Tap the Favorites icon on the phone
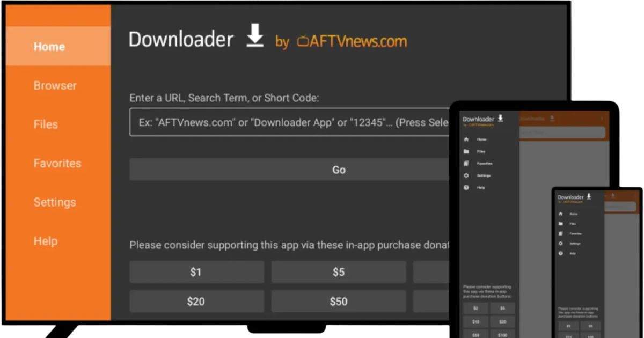 point(560,233)
